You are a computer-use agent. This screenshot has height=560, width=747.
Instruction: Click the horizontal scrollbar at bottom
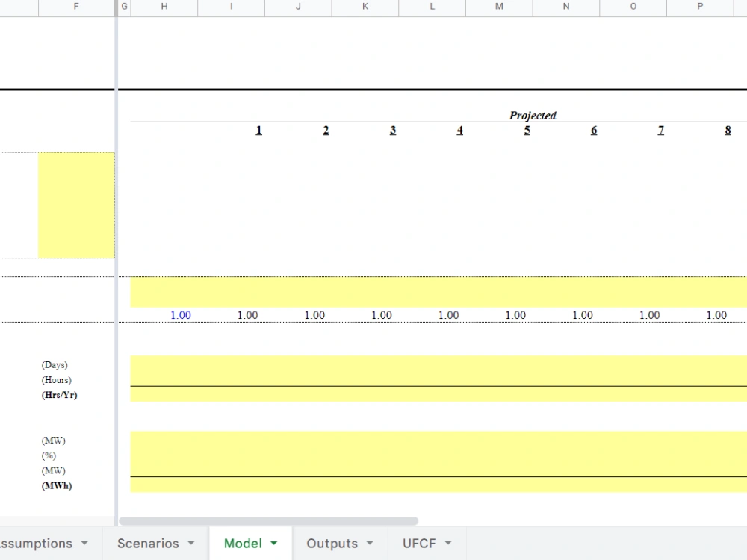269,520
